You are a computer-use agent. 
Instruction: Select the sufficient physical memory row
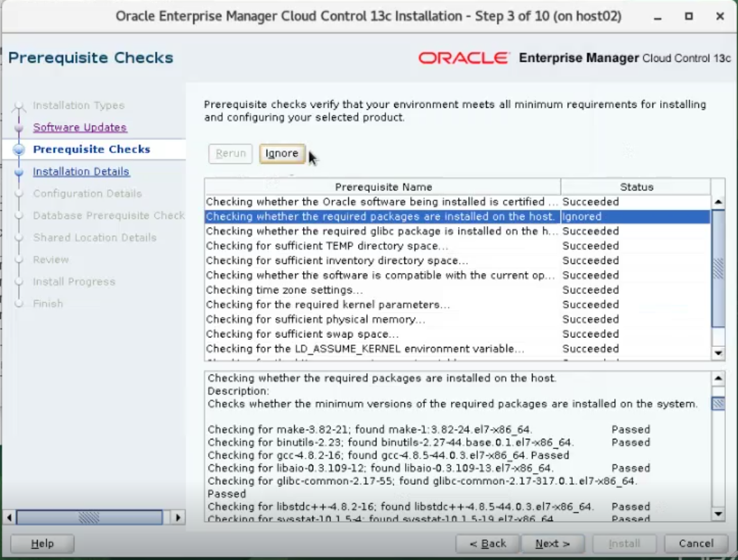point(457,319)
